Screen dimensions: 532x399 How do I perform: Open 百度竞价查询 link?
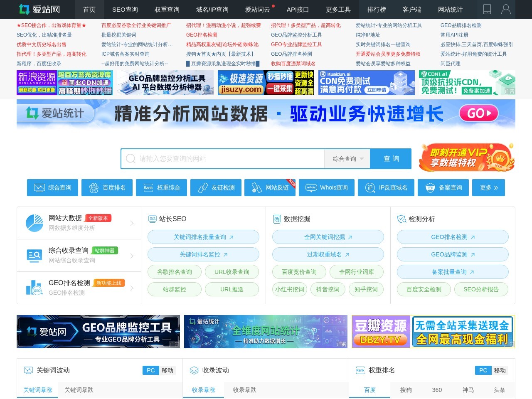click(x=299, y=272)
